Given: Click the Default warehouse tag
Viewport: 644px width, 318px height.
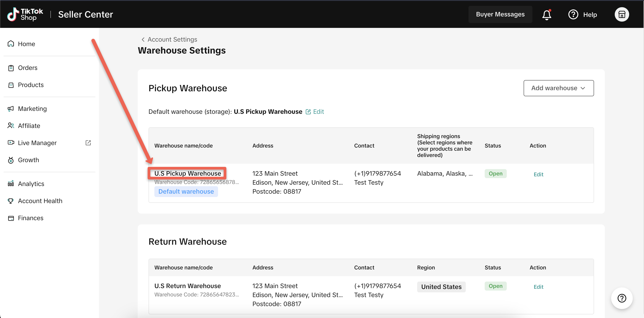Looking at the screenshot, I should (186, 192).
